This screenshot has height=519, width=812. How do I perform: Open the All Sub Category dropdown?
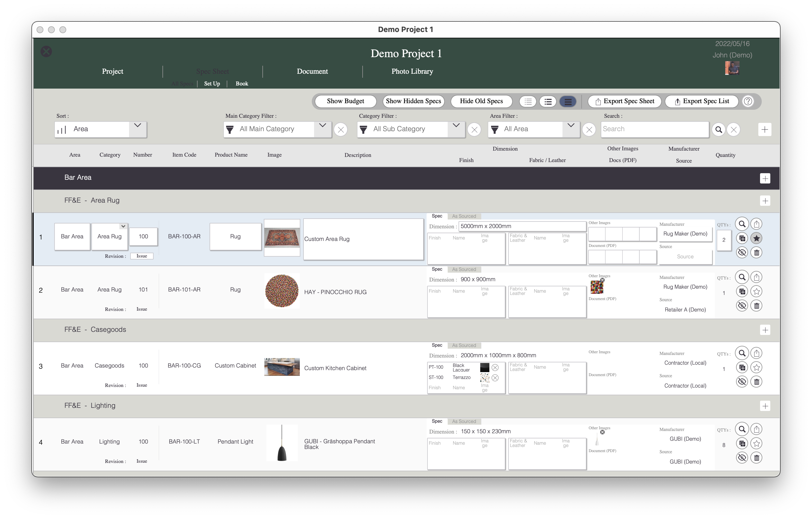(x=456, y=129)
